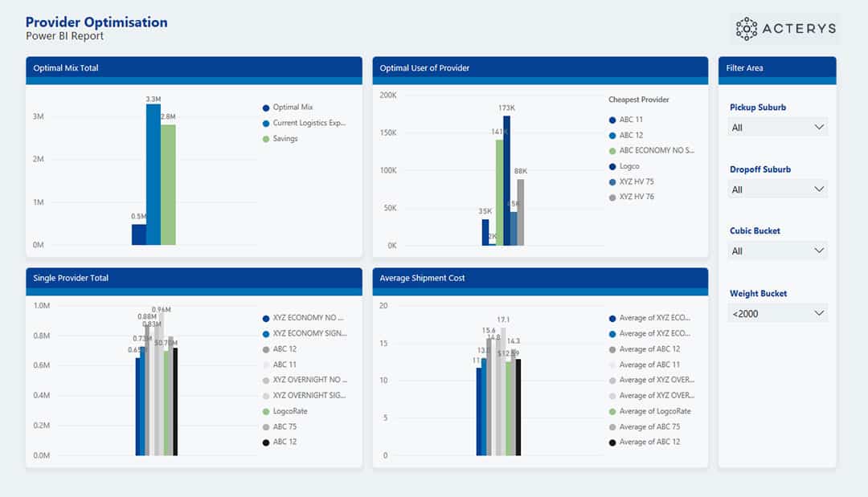Click the green 2.8M Savings bar
This screenshot has width=868, height=497.
168,185
